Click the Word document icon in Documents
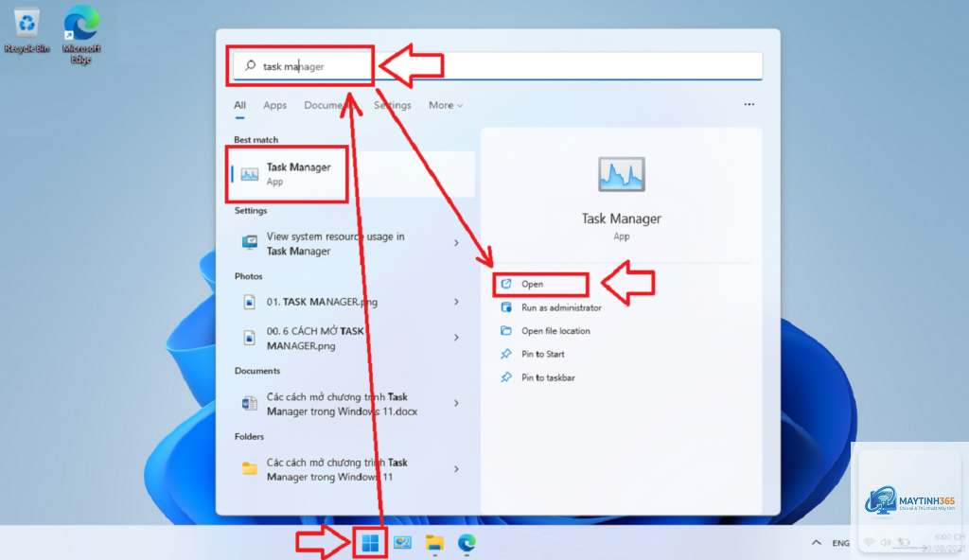This screenshot has width=969, height=560. tap(249, 404)
